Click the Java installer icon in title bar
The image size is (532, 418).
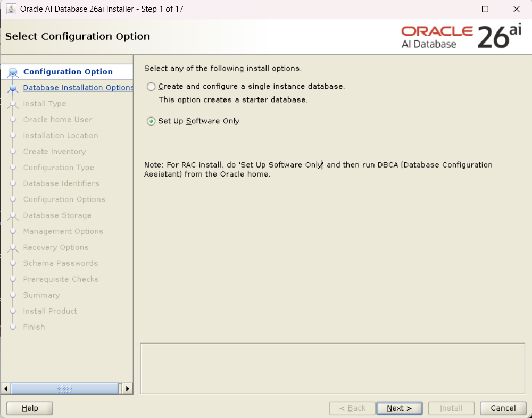(11, 9)
